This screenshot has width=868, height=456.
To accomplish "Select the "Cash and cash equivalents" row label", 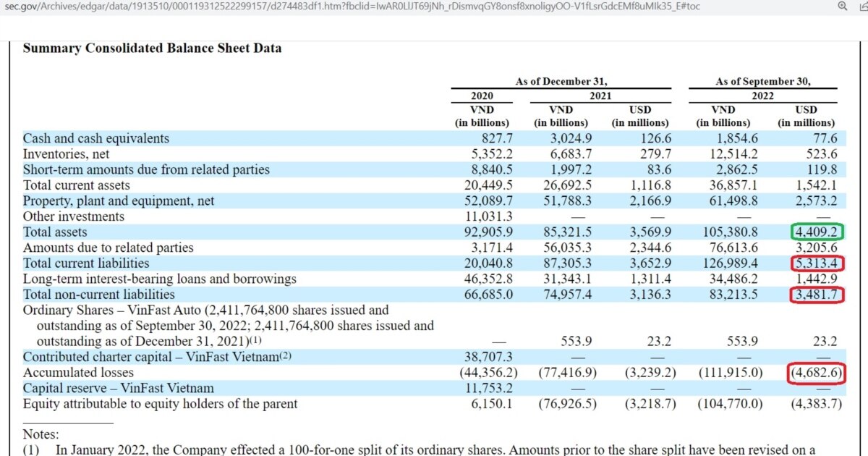I will pos(96,138).
